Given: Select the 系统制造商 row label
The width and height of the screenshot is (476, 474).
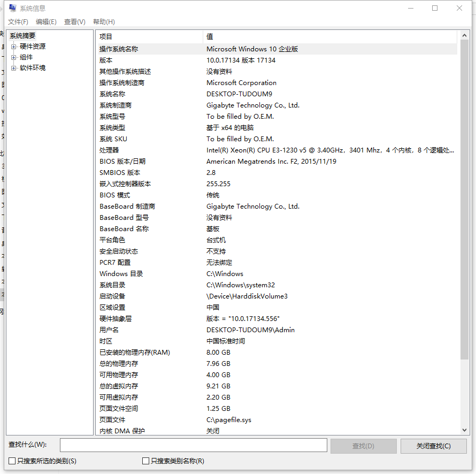Looking at the screenshot, I should 116,105.
